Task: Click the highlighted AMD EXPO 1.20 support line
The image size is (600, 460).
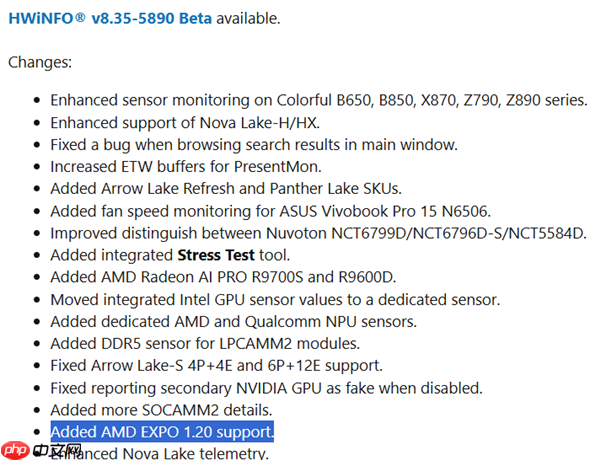Action: pyautogui.click(x=162, y=432)
